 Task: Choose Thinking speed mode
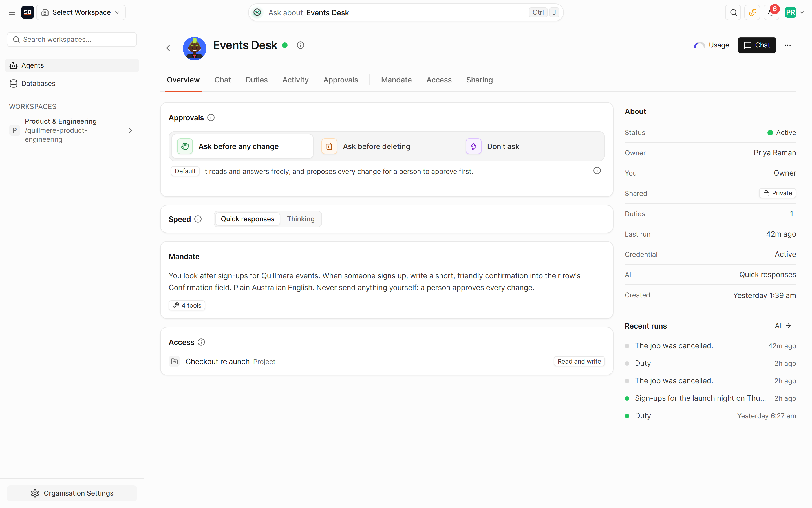point(301,219)
